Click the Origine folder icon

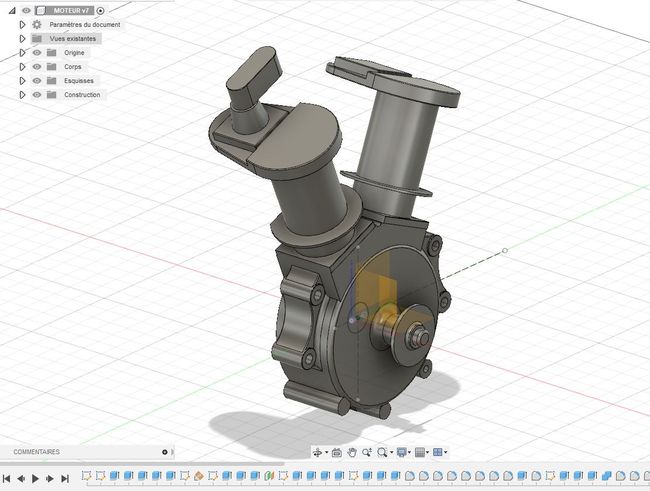point(51,53)
